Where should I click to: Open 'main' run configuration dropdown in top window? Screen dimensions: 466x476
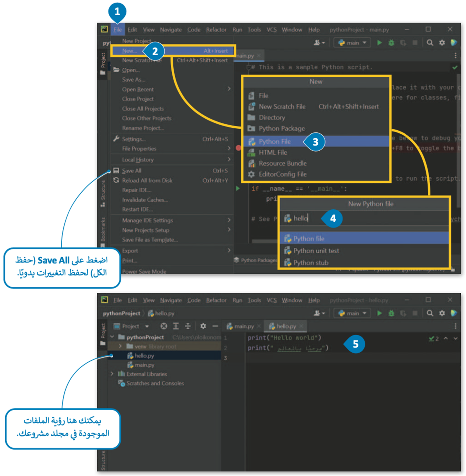click(352, 43)
